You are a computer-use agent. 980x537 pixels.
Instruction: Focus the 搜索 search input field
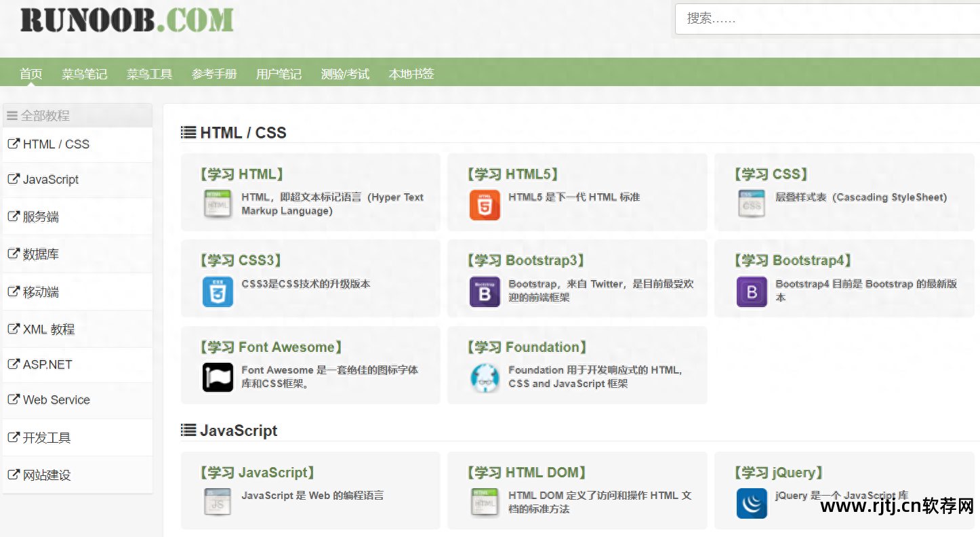click(x=827, y=19)
